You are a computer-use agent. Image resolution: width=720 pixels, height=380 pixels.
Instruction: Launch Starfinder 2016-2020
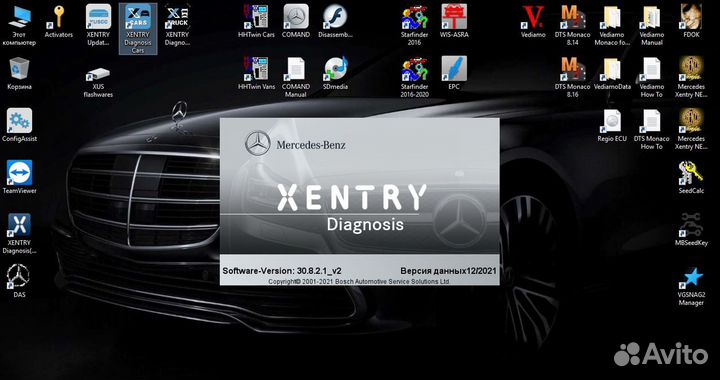click(414, 78)
